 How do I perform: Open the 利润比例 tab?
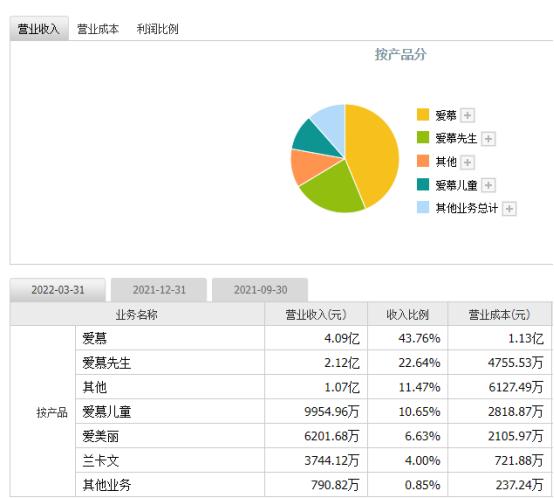pyautogui.click(x=157, y=29)
